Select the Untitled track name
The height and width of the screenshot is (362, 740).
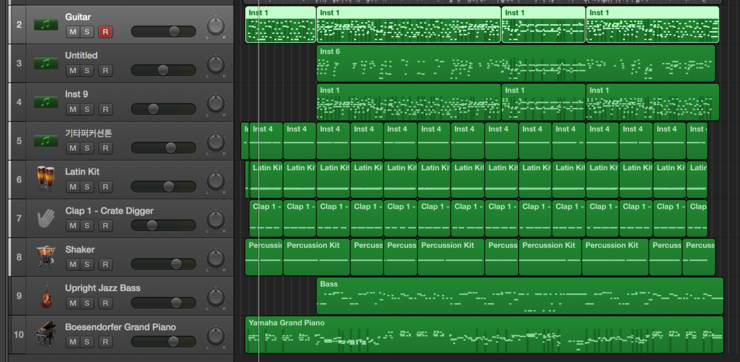[81, 56]
